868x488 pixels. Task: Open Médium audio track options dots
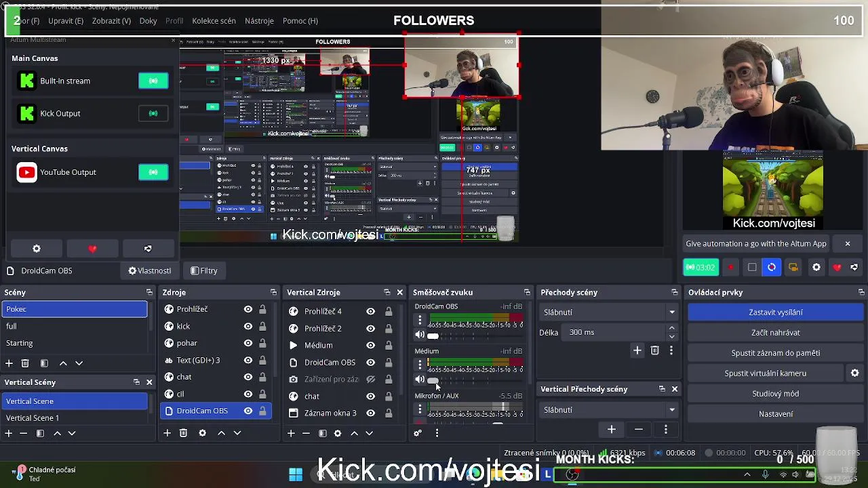(420, 365)
